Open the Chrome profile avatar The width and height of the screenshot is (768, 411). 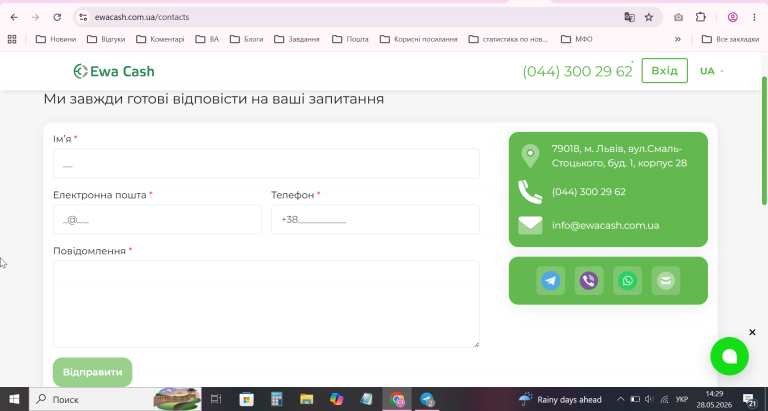point(733,17)
